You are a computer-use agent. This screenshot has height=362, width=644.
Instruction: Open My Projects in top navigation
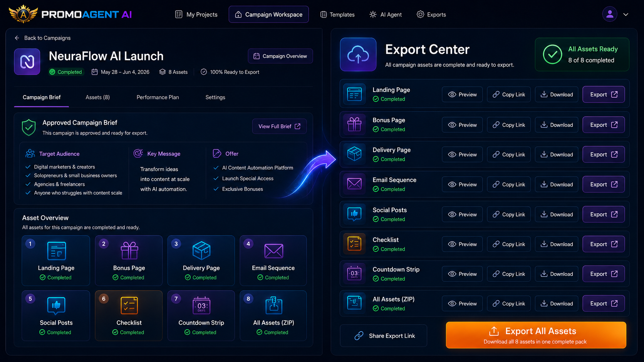[196, 15]
